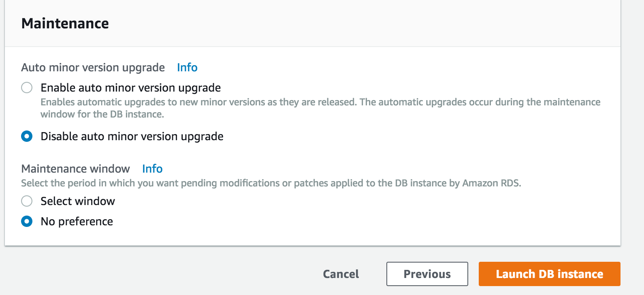Image resolution: width=644 pixels, height=295 pixels.
Task: Click the 'Auto minor version upgrade' field label
Action: point(93,67)
